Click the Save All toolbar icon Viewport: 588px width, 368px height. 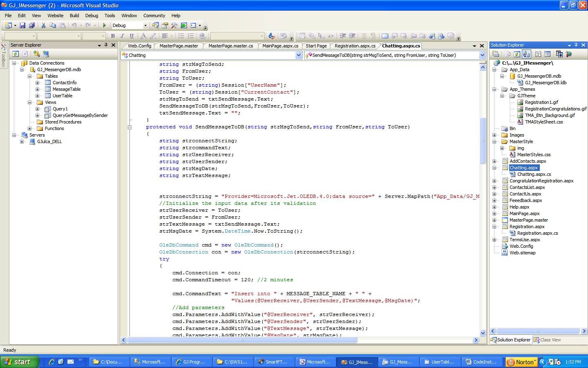point(31,25)
